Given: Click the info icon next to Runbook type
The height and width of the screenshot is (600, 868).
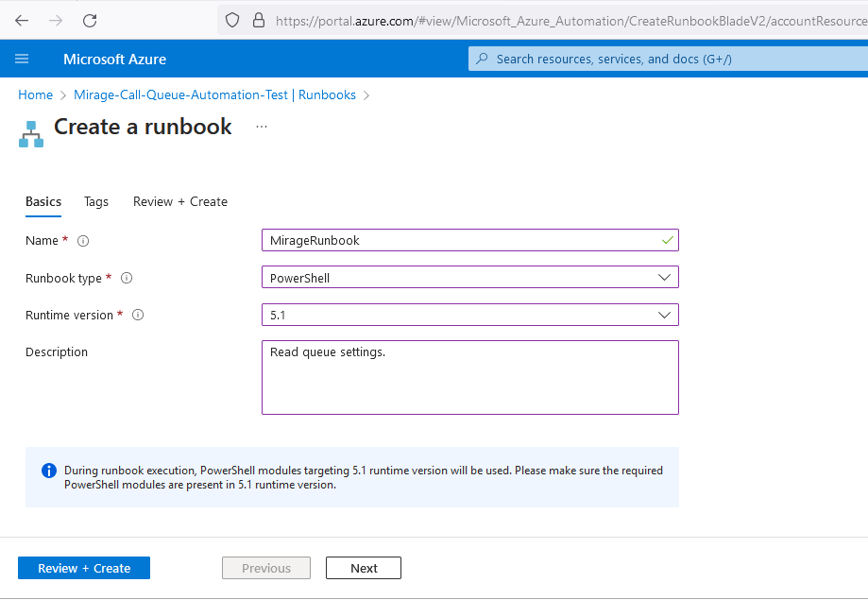Looking at the screenshot, I should [127, 278].
